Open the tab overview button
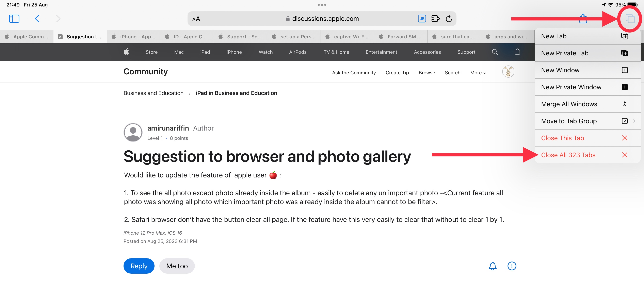644x290 pixels. pos(630,19)
